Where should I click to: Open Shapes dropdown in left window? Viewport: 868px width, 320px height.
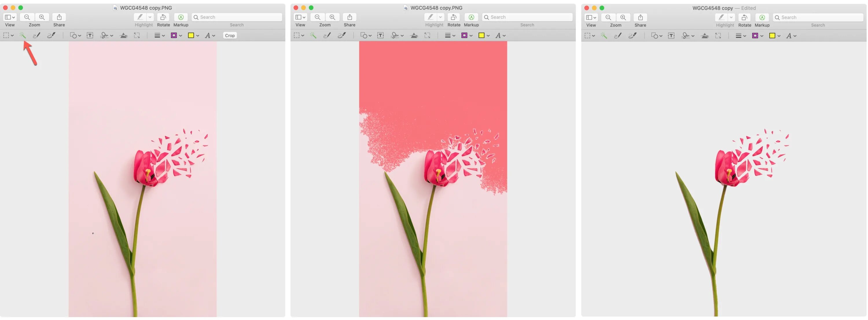75,35
